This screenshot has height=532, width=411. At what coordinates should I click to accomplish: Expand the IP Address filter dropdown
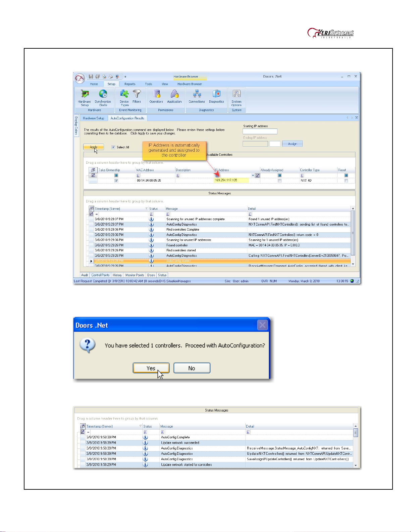click(x=253, y=176)
